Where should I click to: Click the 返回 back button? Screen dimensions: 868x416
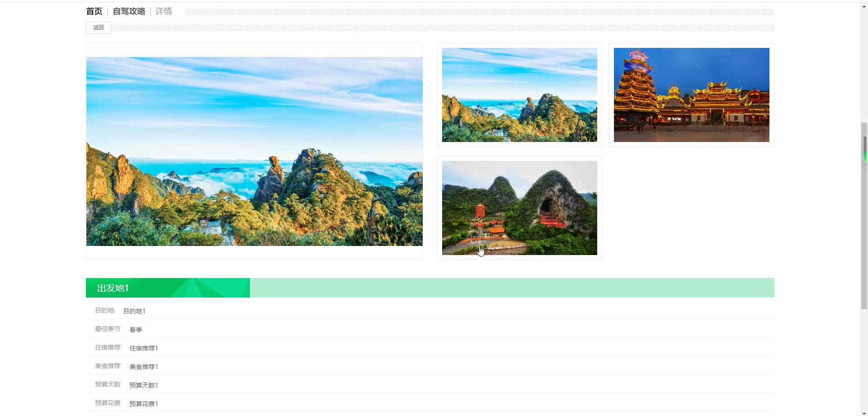point(99,28)
